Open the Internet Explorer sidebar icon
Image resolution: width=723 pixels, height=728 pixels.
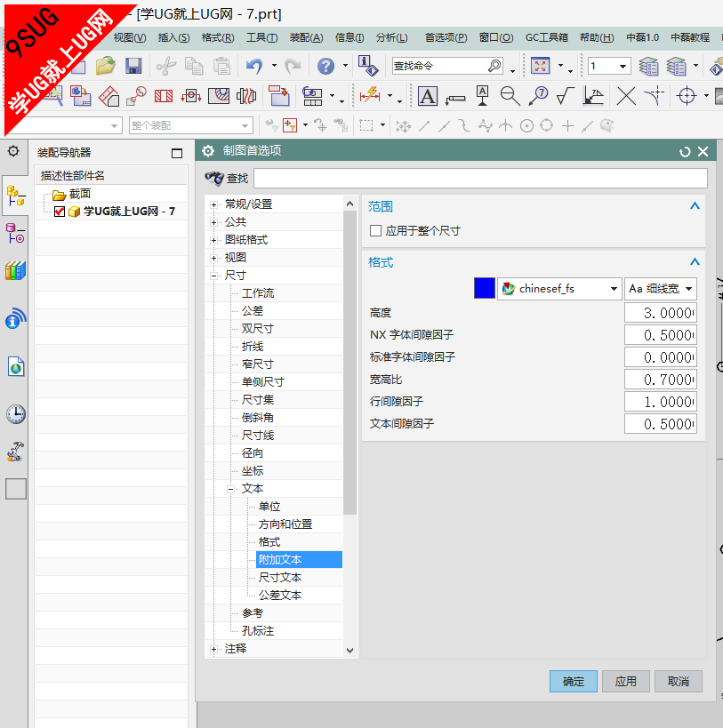15,367
